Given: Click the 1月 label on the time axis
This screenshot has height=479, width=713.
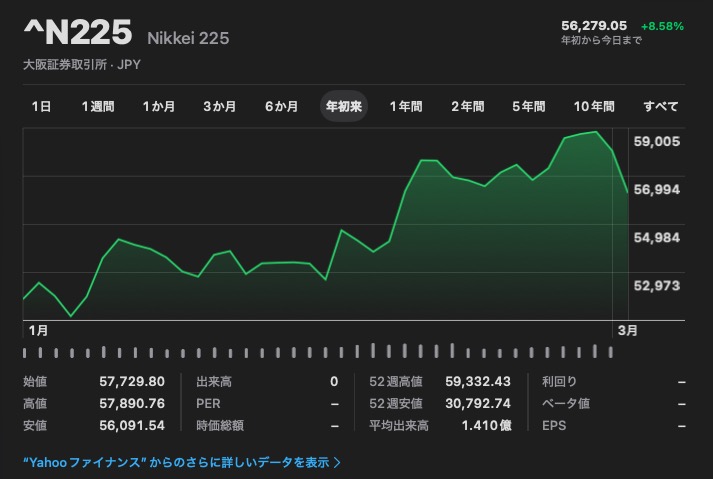Looking at the screenshot, I should pos(38,329).
